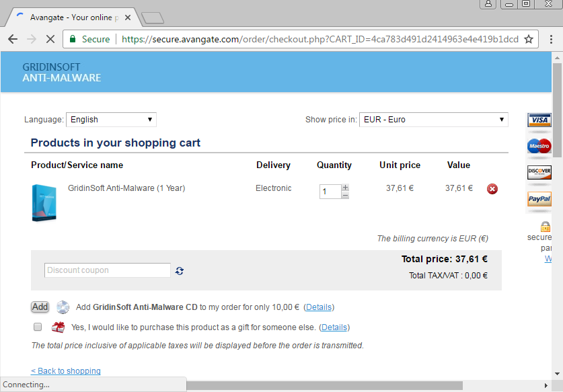This screenshot has width=563, height=392.
Task: Click the Discover card icon
Action: 539,172
